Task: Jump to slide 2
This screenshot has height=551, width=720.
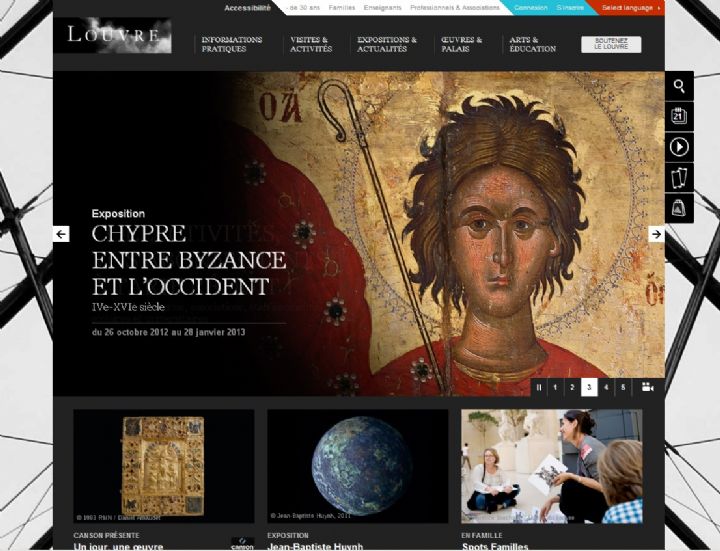Action: tap(572, 388)
